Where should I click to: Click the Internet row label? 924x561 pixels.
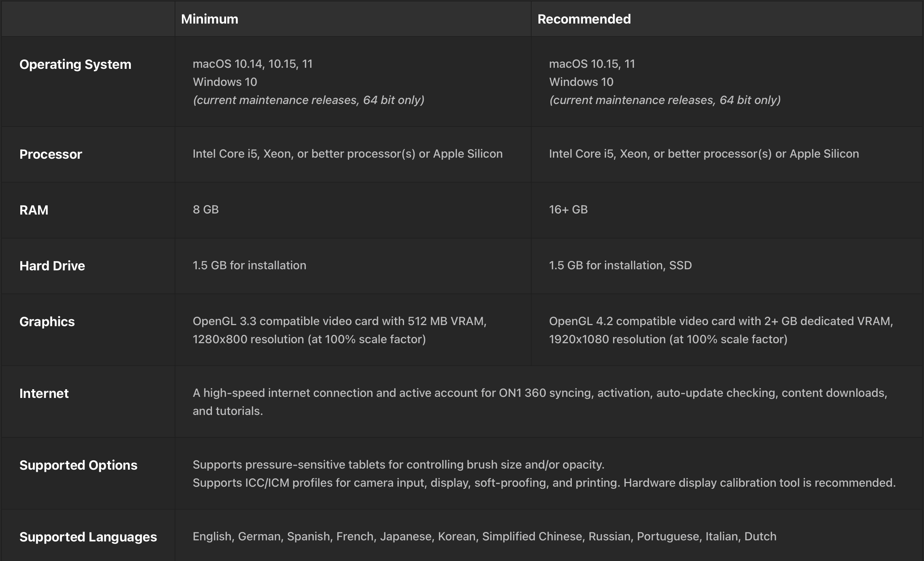pos(44,393)
